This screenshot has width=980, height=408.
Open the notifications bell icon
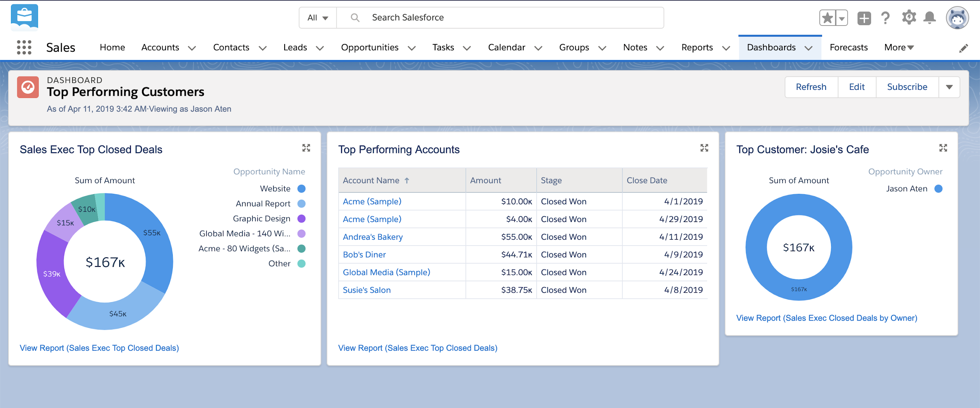pos(930,17)
